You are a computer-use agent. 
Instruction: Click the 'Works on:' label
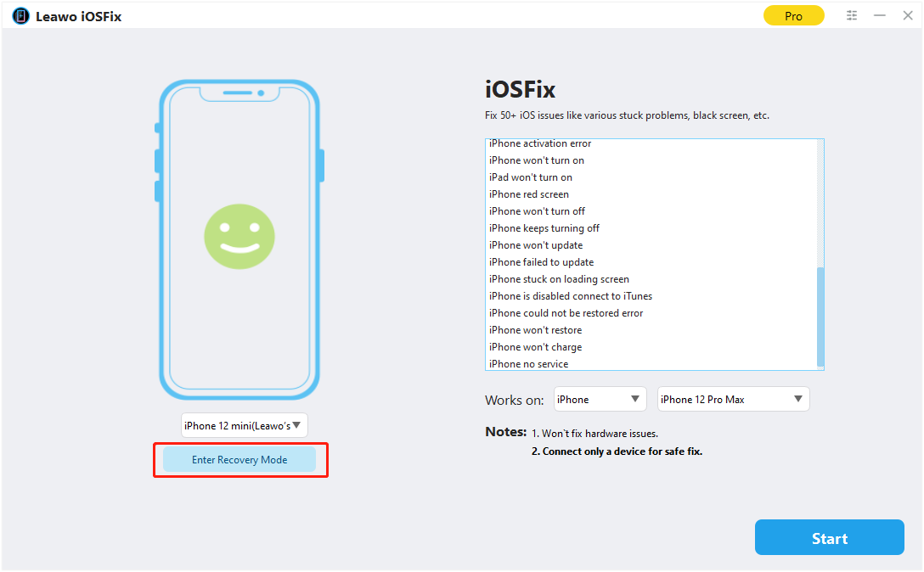tap(515, 400)
